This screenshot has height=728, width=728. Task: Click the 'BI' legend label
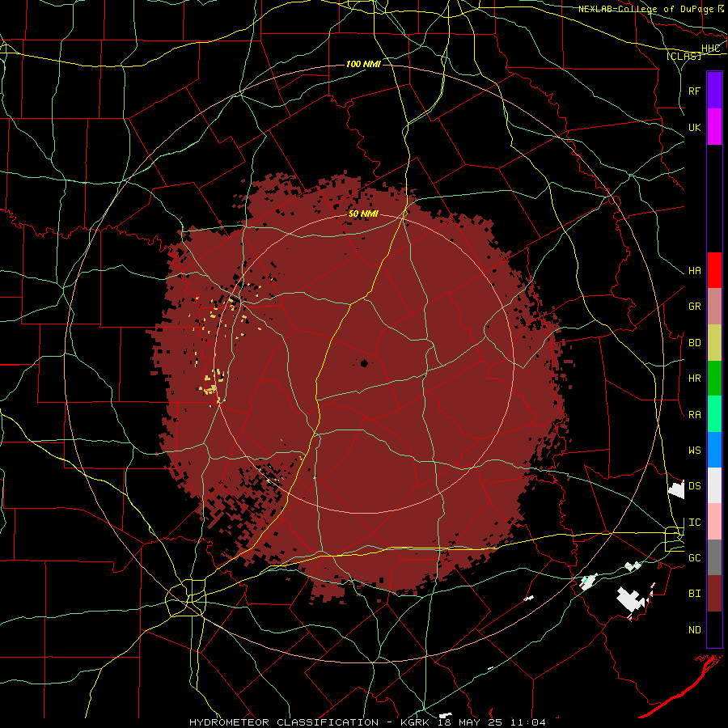point(694,594)
